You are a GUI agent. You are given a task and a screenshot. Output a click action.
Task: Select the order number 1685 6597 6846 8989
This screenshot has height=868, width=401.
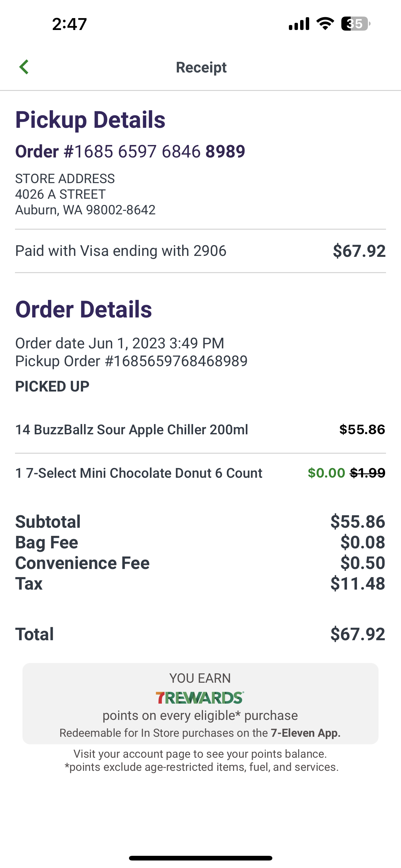[x=130, y=151]
